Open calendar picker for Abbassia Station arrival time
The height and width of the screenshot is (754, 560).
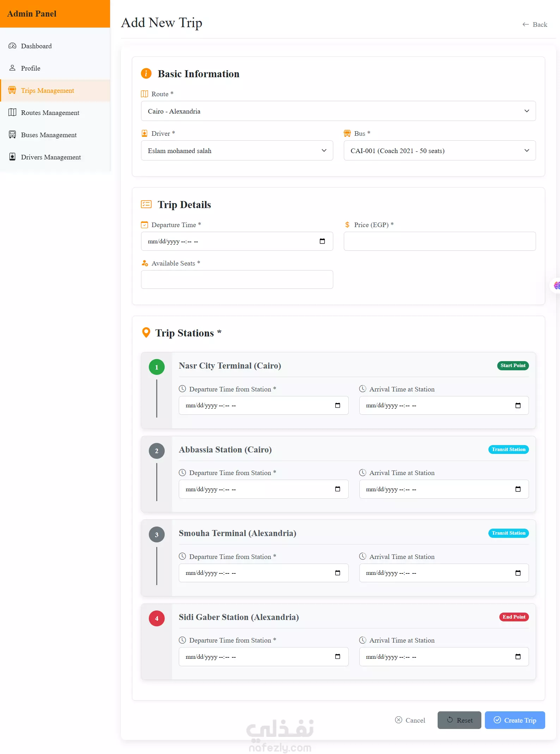coord(518,489)
